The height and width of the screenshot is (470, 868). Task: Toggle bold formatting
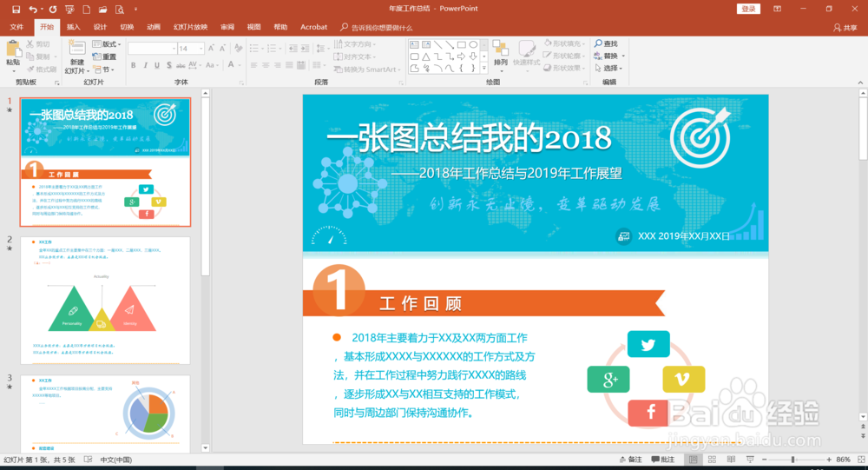pyautogui.click(x=134, y=65)
